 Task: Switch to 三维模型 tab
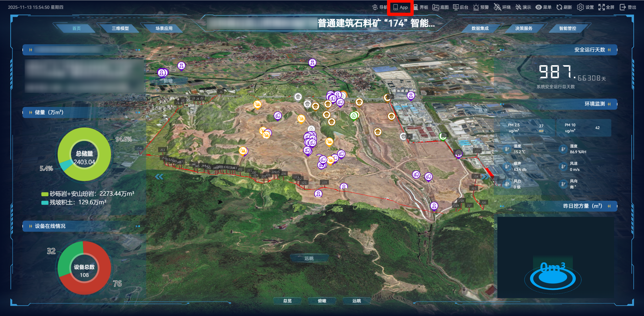pos(120,28)
